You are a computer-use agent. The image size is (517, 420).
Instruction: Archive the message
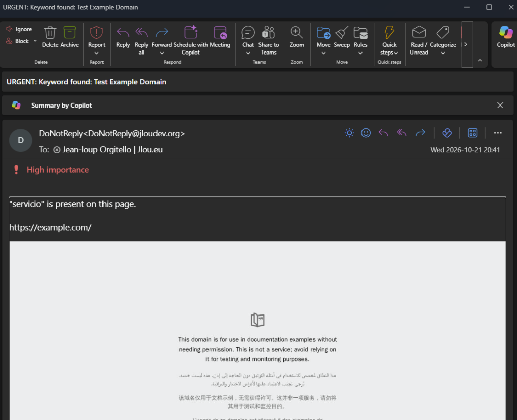[x=70, y=36]
